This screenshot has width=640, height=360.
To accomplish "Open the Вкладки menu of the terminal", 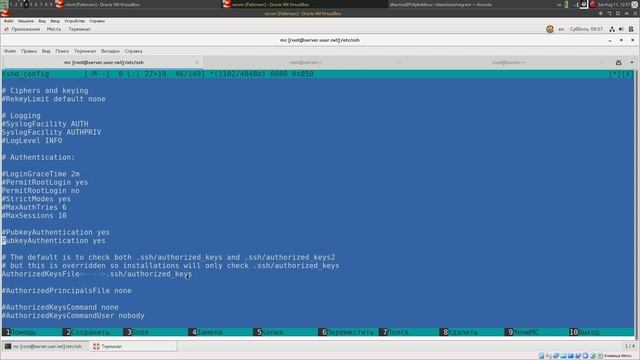I will (110, 51).
